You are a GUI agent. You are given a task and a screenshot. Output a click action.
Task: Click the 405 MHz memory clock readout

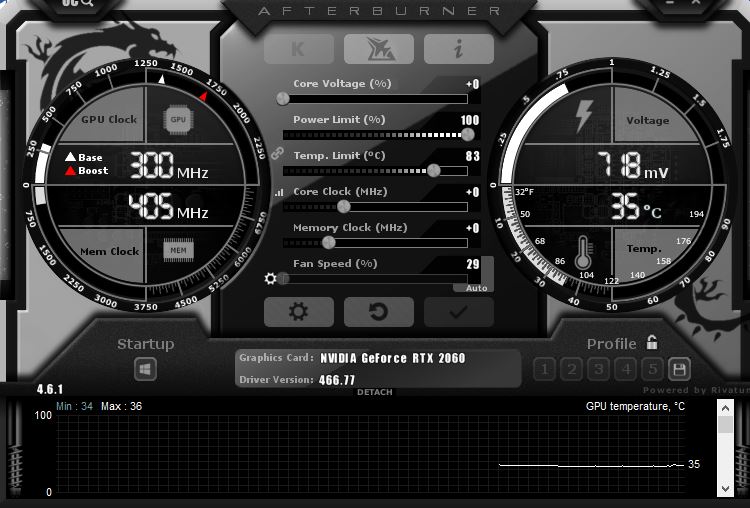[168, 207]
